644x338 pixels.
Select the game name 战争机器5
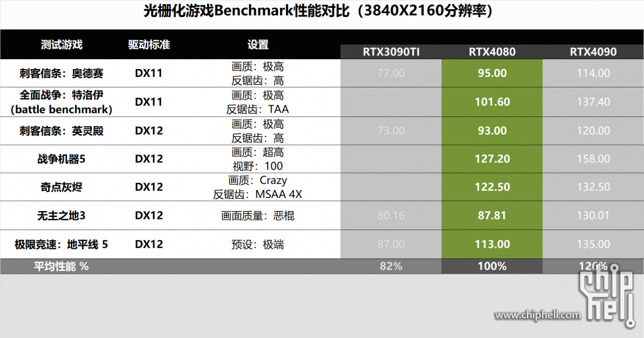(62, 158)
